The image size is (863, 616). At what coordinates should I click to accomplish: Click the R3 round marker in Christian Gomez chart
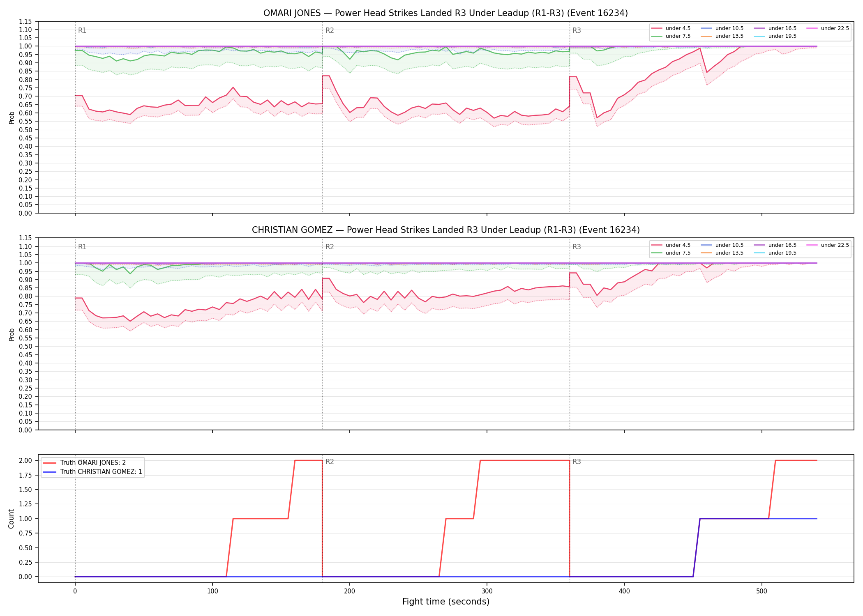(577, 247)
